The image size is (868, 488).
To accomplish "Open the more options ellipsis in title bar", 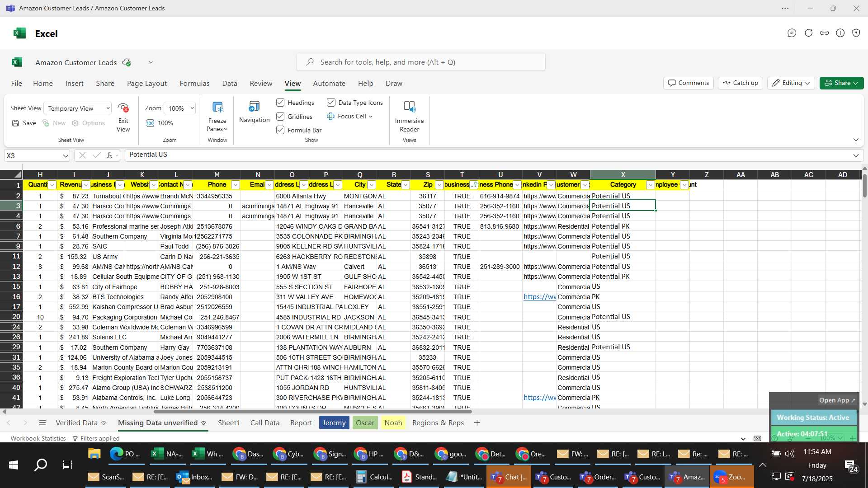I will tap(785, 8).
